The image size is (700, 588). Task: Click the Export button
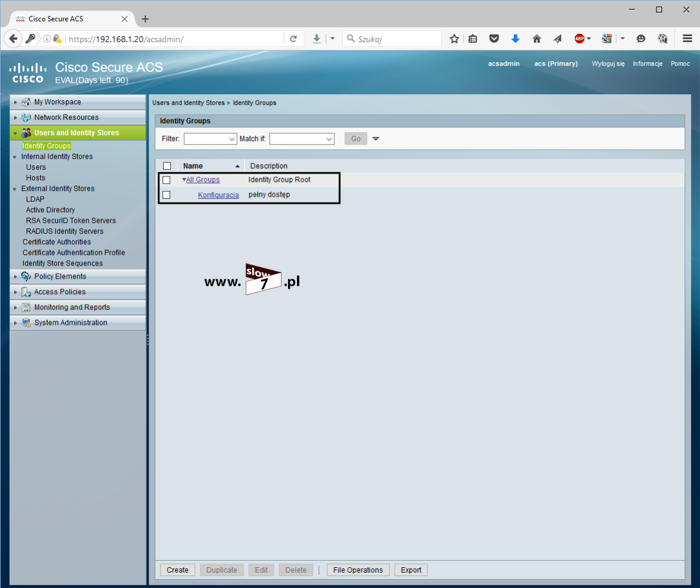click(x=411, y=570)
